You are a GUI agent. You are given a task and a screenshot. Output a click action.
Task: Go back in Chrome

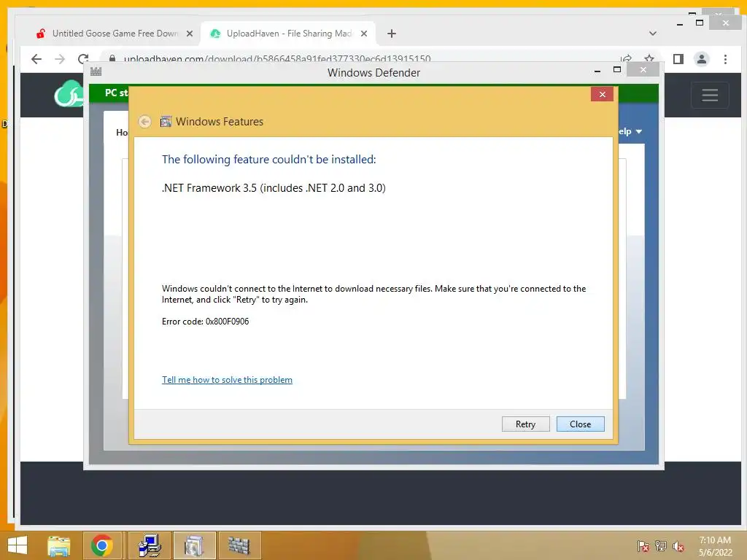(x=36, y=59)
